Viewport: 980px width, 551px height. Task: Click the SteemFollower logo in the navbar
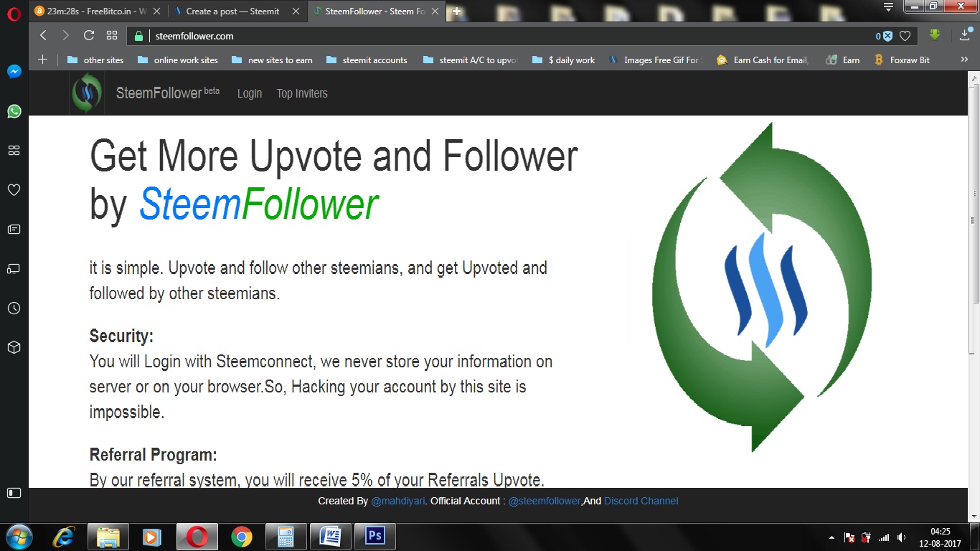(x=88, y=93)
